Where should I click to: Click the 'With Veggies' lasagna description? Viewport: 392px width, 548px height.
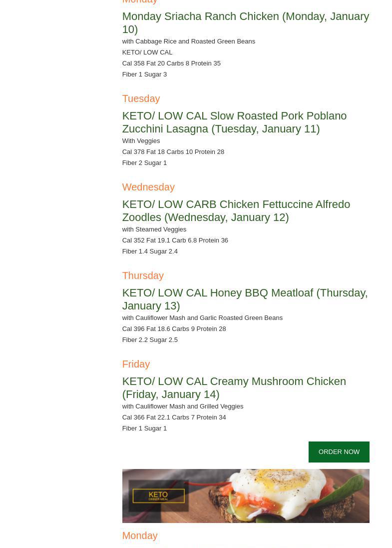pyautogui.click(x=141, y=141)
